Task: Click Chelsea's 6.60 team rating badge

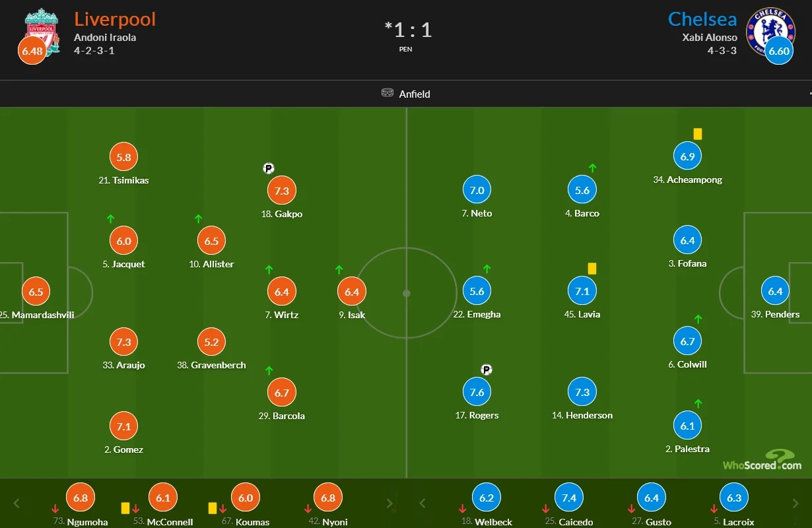Action: pos(779,51)
